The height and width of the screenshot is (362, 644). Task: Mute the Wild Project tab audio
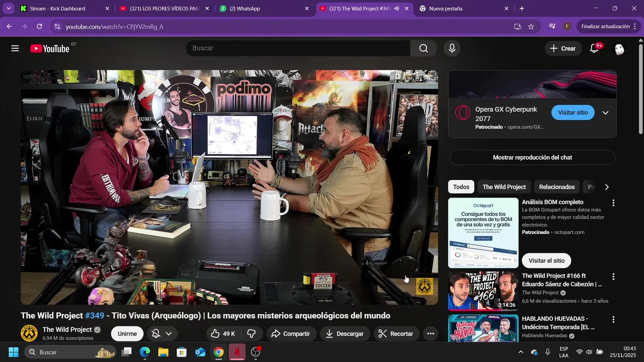396,9
